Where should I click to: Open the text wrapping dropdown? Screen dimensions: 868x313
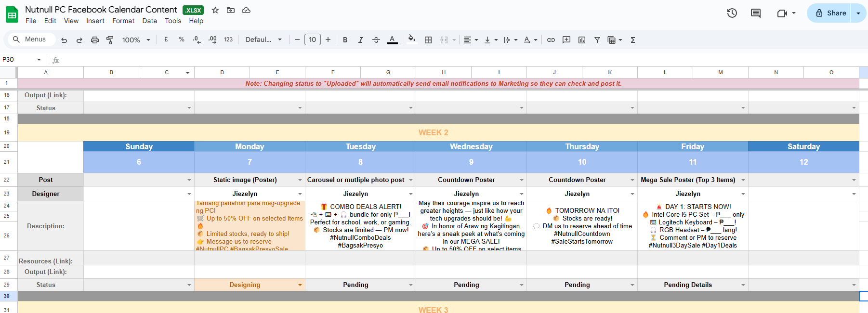510,40
